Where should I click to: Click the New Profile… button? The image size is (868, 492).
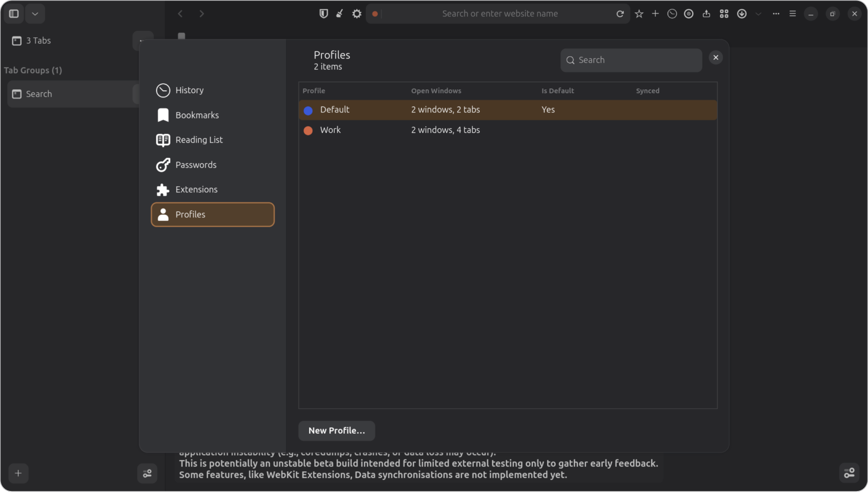click(336, 431)
